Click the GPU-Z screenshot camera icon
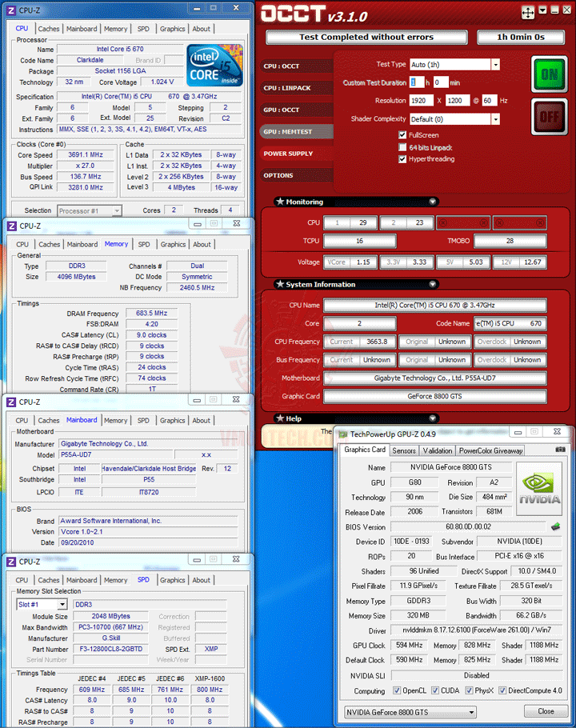Screen dimensions: 576x728 560,450
